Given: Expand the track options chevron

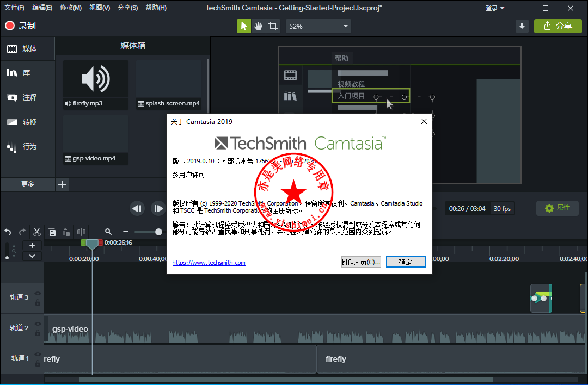Looking at the screenshot, I should (x=32, y=256).
